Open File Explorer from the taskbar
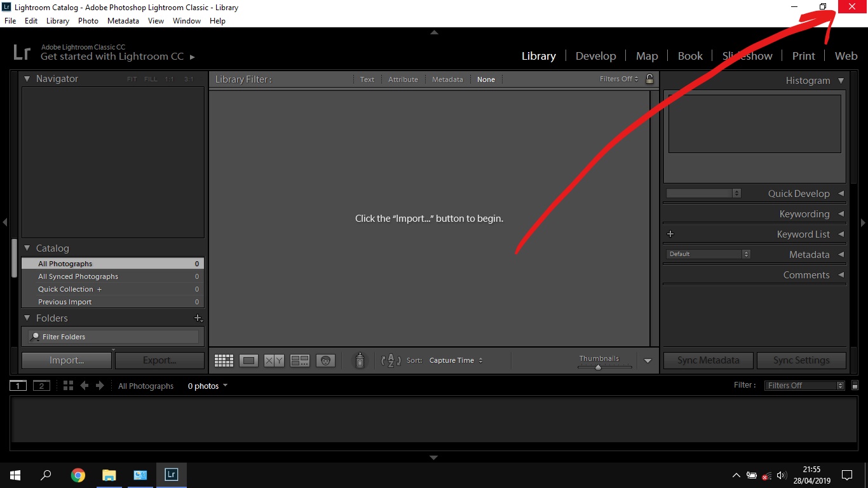 coord(109,475)
